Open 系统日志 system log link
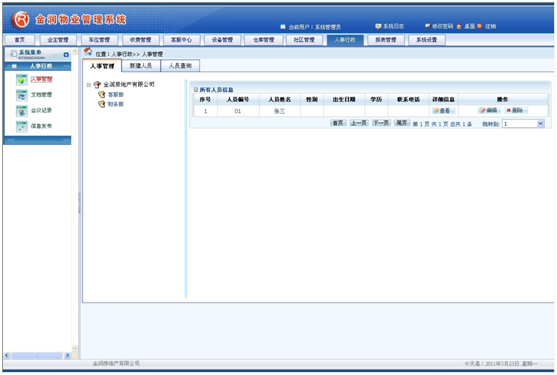This screenshot has height=375, width=557. click(x=390, y=26)
